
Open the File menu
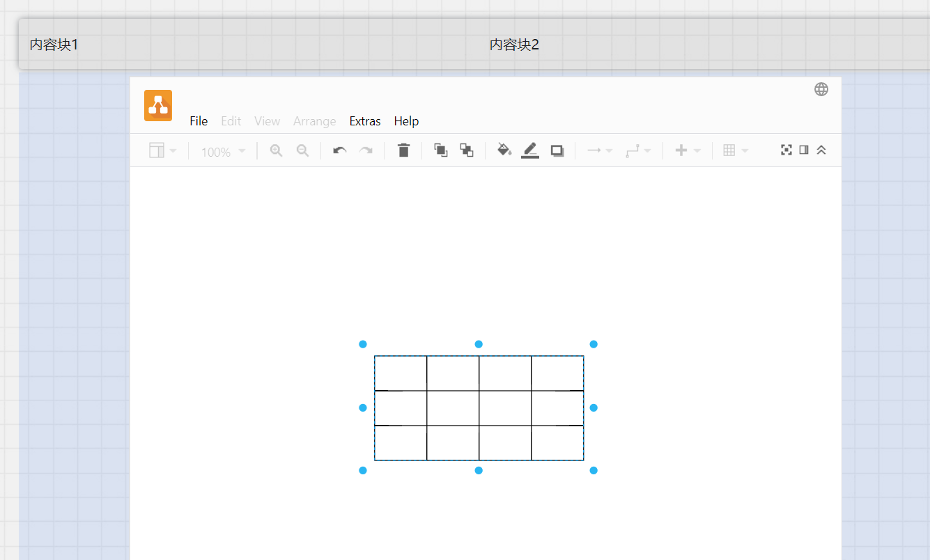click(x=199, y=121)
